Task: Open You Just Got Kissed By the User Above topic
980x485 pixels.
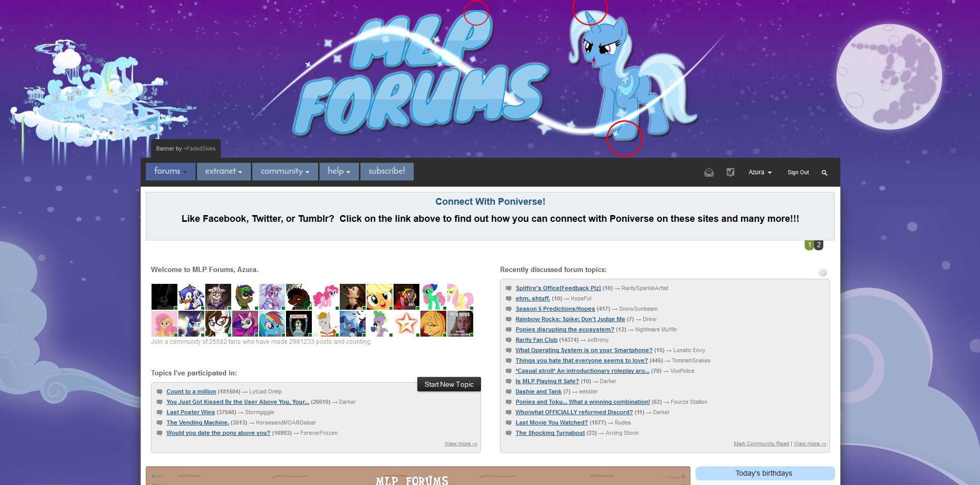Action: tap(238, 402)
